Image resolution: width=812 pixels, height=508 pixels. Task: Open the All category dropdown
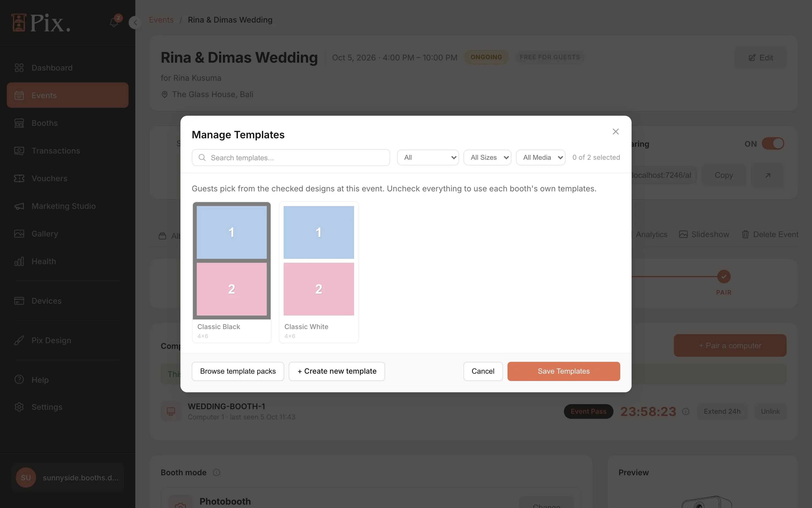point(428,157)
